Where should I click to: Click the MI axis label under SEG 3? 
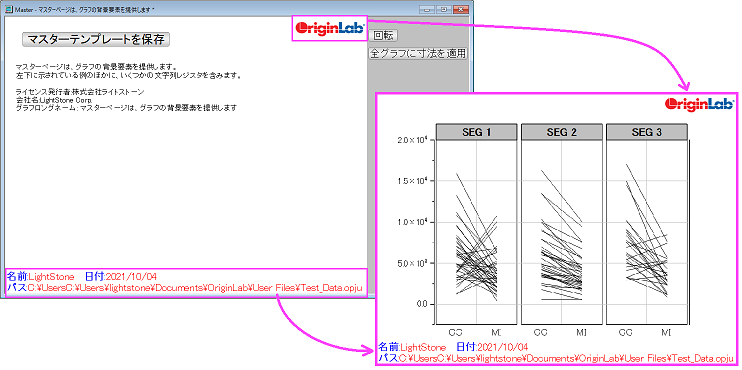pyautogui.click(x=666, y=332)
